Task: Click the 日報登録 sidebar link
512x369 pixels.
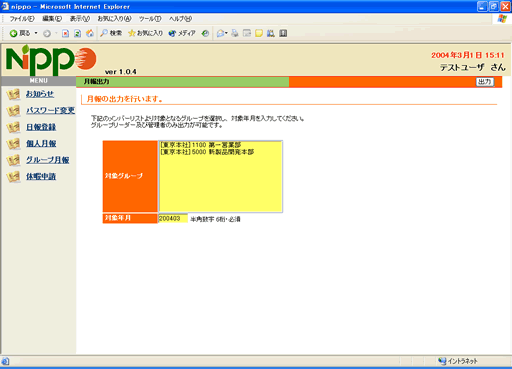Action: [41, 127]
